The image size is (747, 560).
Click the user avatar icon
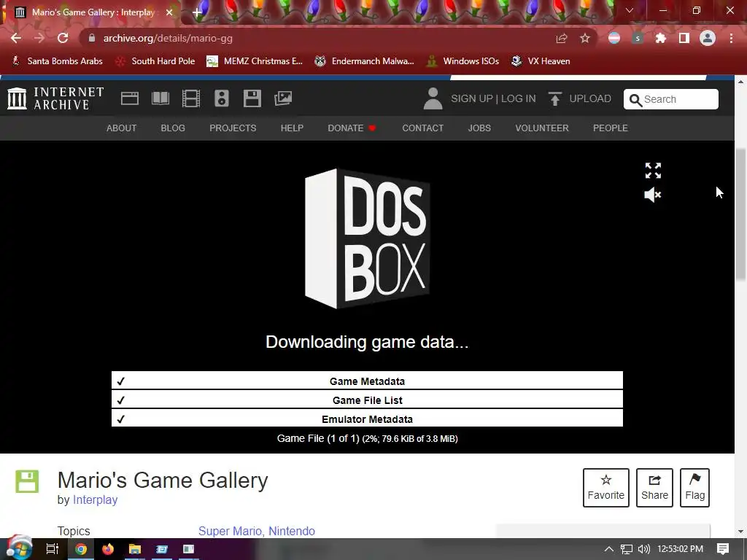433,98
